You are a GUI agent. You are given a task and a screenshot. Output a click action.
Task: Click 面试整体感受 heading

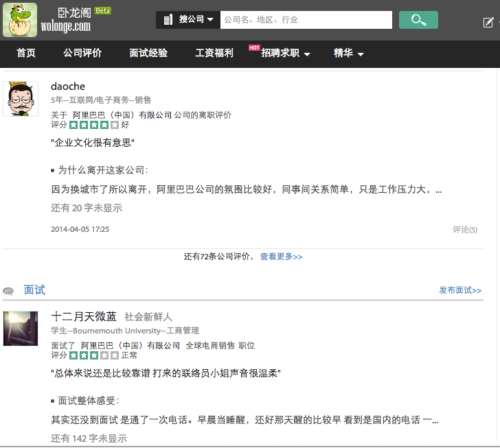(89, 401)
